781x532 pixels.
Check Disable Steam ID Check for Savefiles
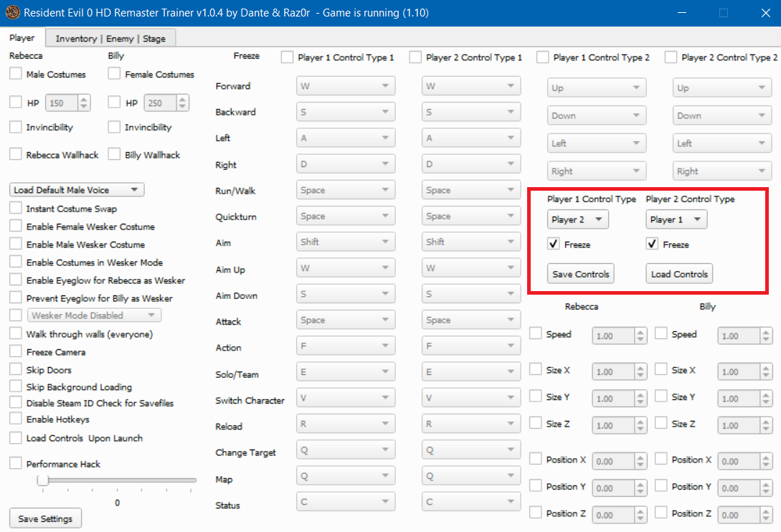[16, 402]
